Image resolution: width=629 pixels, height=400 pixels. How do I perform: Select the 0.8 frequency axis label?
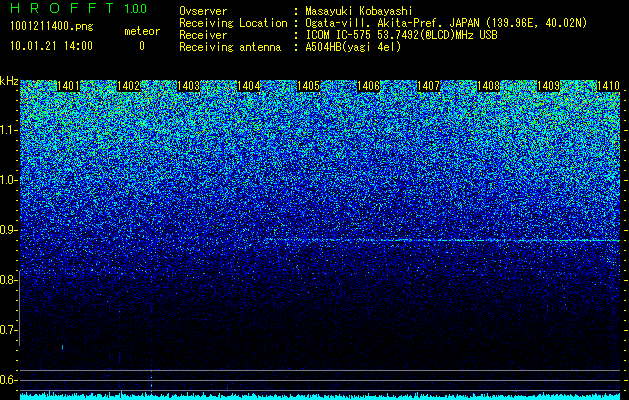click(9, 280)
